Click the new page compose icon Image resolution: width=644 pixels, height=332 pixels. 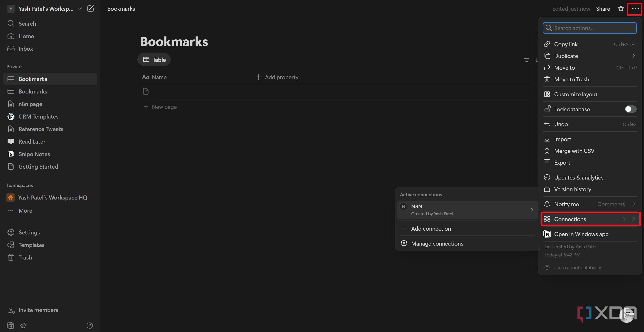[90, 8]
